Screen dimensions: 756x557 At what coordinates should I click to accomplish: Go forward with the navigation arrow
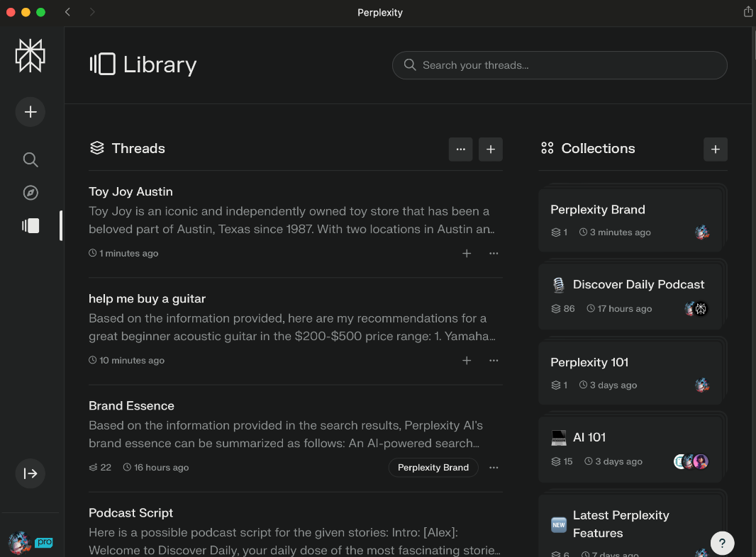(92, 12)
